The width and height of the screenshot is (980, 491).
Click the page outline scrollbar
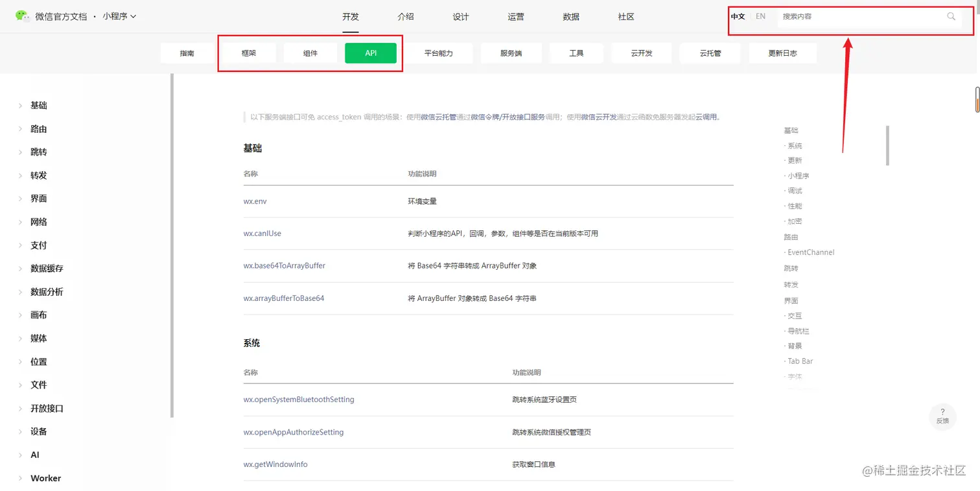887,145
